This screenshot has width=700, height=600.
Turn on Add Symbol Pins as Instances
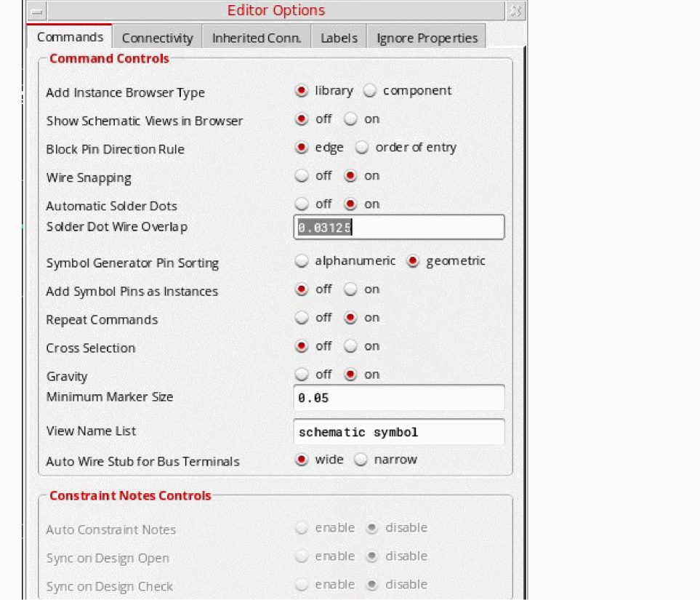point(351,289)
